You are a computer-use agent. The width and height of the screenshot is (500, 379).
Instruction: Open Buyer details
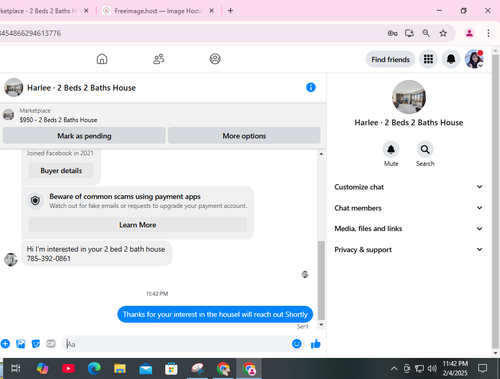pos(61,171)
